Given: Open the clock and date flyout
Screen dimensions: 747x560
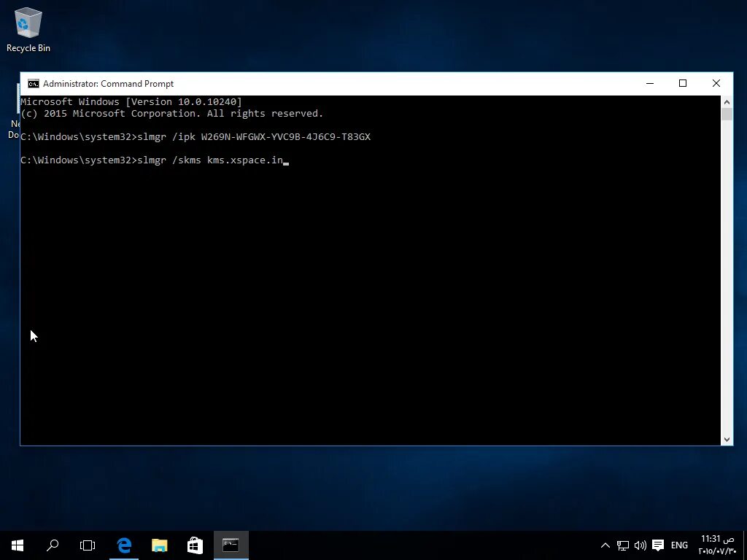Looking at the screenshot, I should [718, 545].
